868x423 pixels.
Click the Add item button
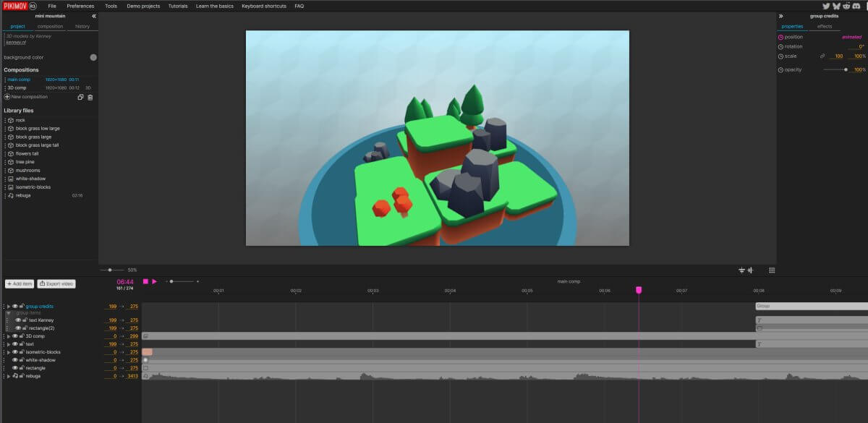[x=19, y=284]
